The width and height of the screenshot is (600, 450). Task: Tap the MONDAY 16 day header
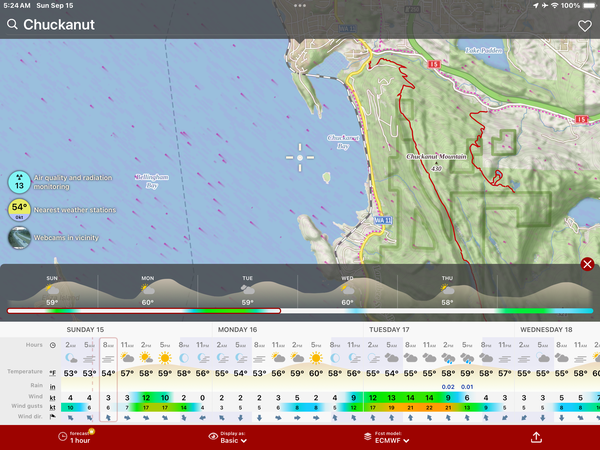point(238,328)
